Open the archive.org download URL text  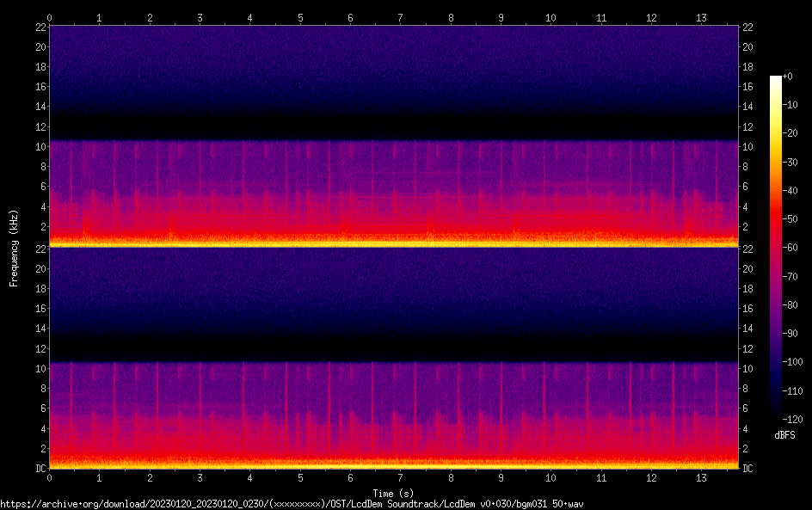click(x=292, y=504)
